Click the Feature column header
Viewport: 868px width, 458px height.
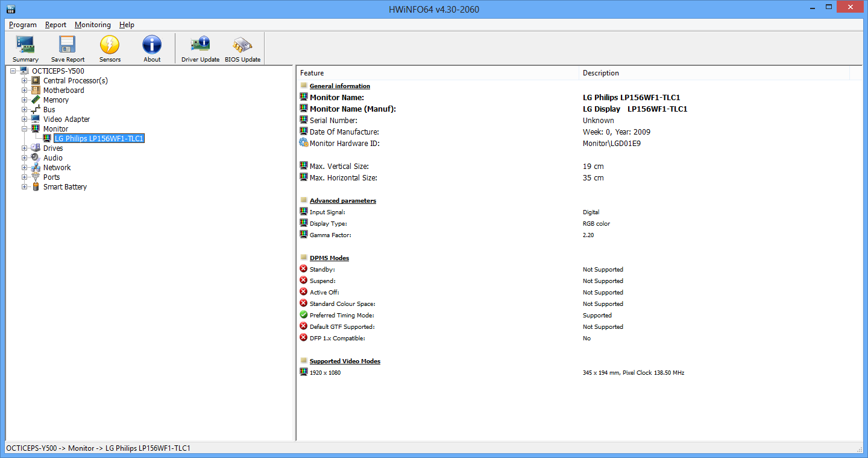pyautogui.click(x=438, y=73)
